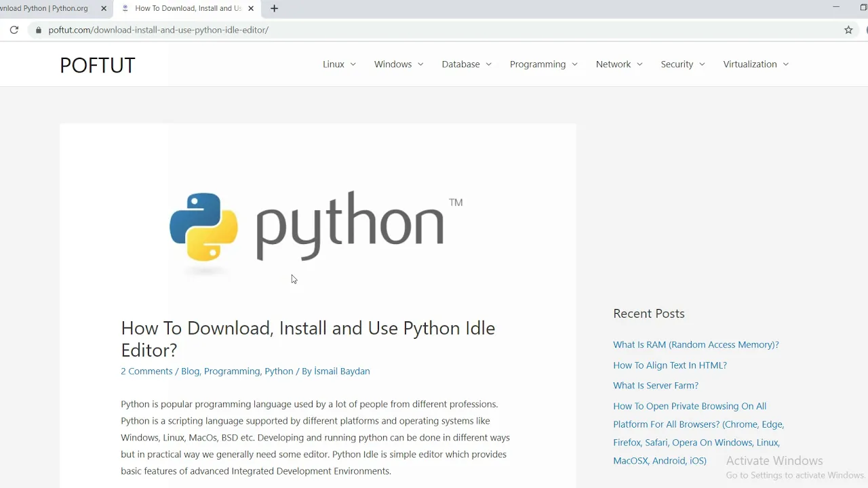The height and width of the screenshot is (488, 868).
Task: Reload the page with the refresh icon
Action: [14, 30]
